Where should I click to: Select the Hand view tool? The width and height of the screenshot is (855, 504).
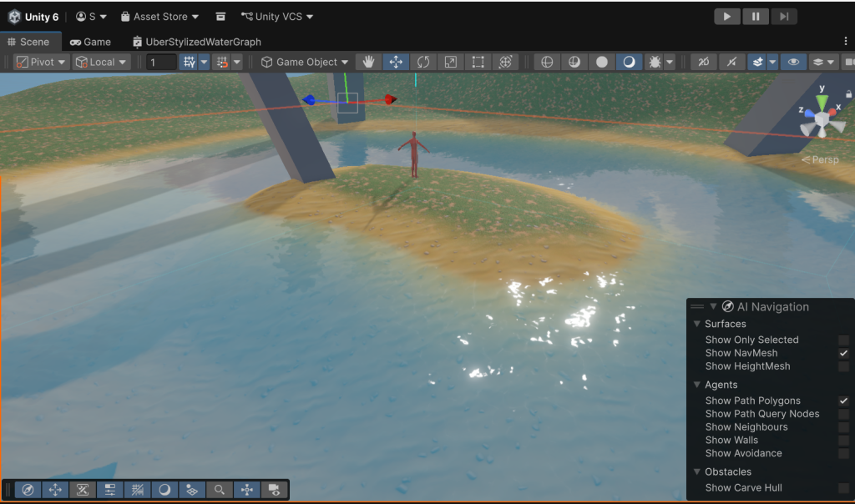click(x=368, y=62)
